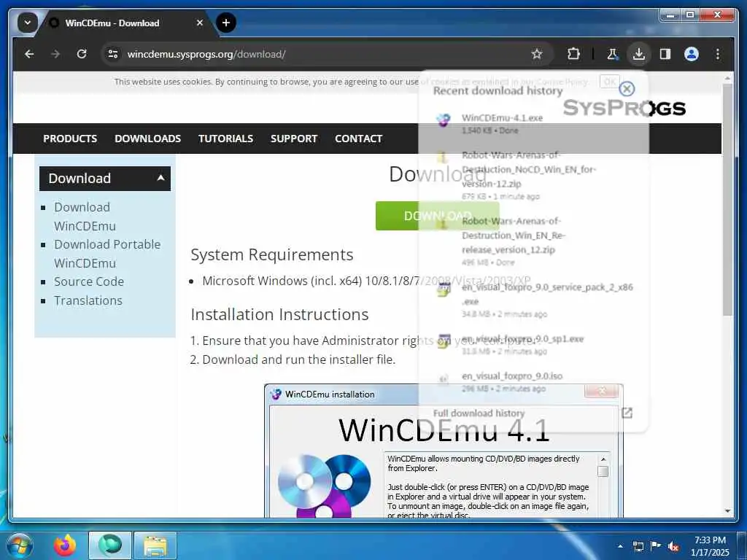View site information icon in address bar
Screen dimensions: 747x560
pos(113,54)
